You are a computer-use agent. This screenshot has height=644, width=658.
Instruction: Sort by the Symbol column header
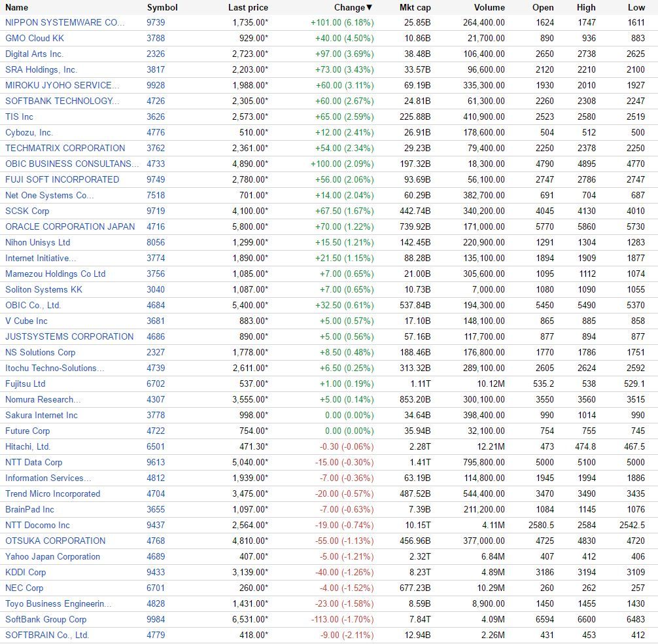[162, 8]
